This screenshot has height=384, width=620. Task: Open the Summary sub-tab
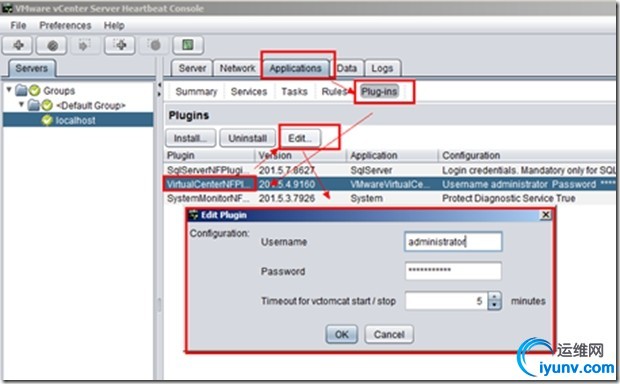pyautogui.click(x=197, y=92)
